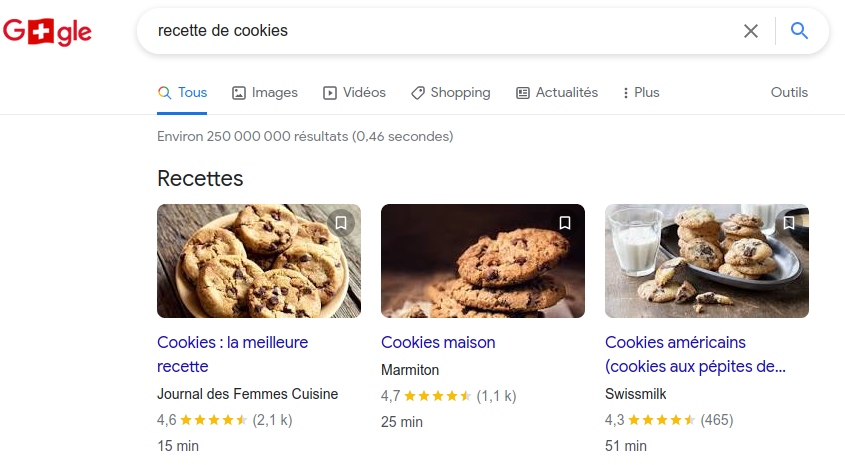This screenshot has width=845, height=465.
Task: Clear the search box with X icon
Action: click(751, 31)
